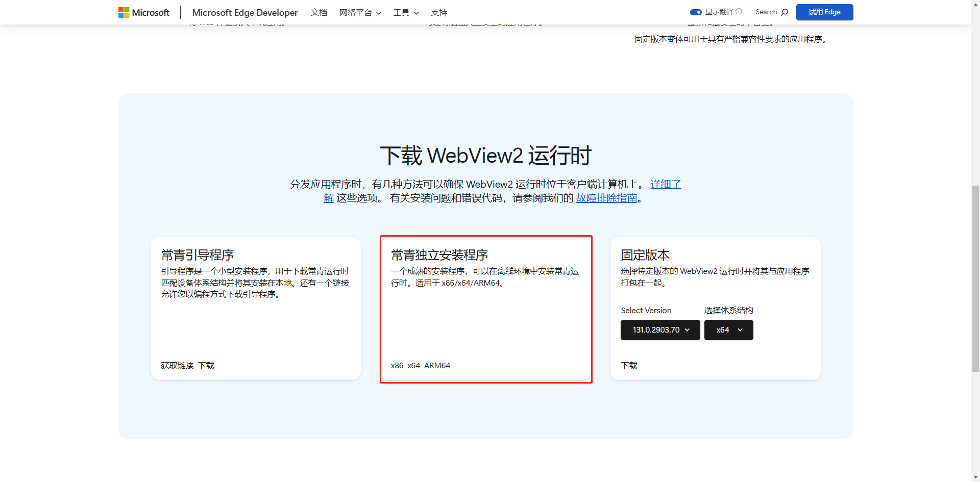This screenshot has width=980, height=482.
Task: Download the x86 standalone installer
Action: click(x=397, y=366)
